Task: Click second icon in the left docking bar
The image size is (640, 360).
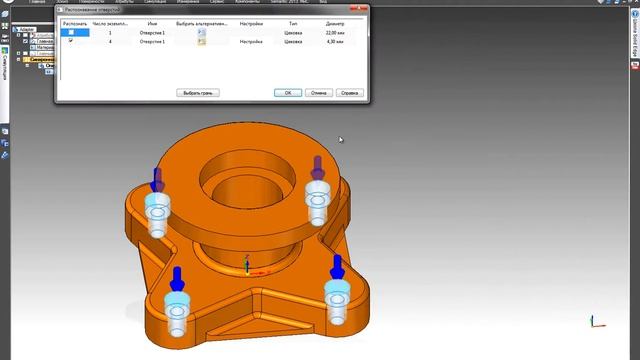Action: tap(5, 26)
